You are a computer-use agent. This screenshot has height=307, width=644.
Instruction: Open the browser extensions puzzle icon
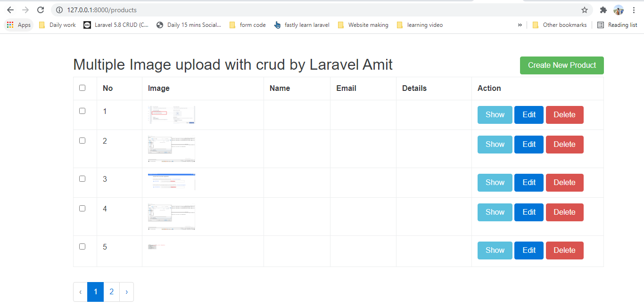603,9
